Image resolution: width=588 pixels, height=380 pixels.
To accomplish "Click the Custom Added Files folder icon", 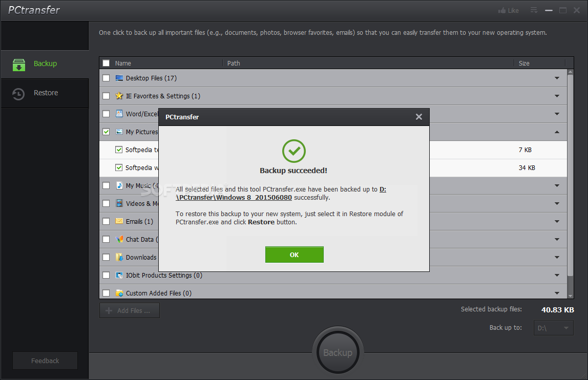I will coord(119,293).
